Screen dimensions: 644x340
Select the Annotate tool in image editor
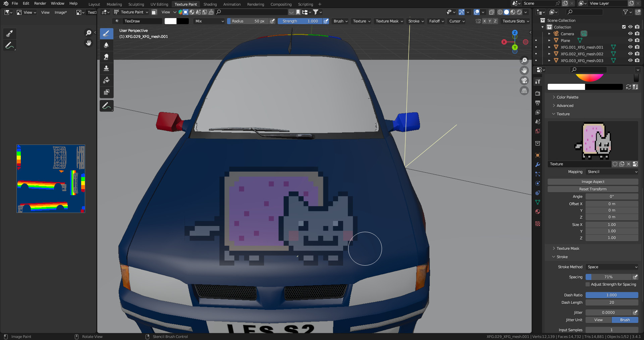click(9, 45)
